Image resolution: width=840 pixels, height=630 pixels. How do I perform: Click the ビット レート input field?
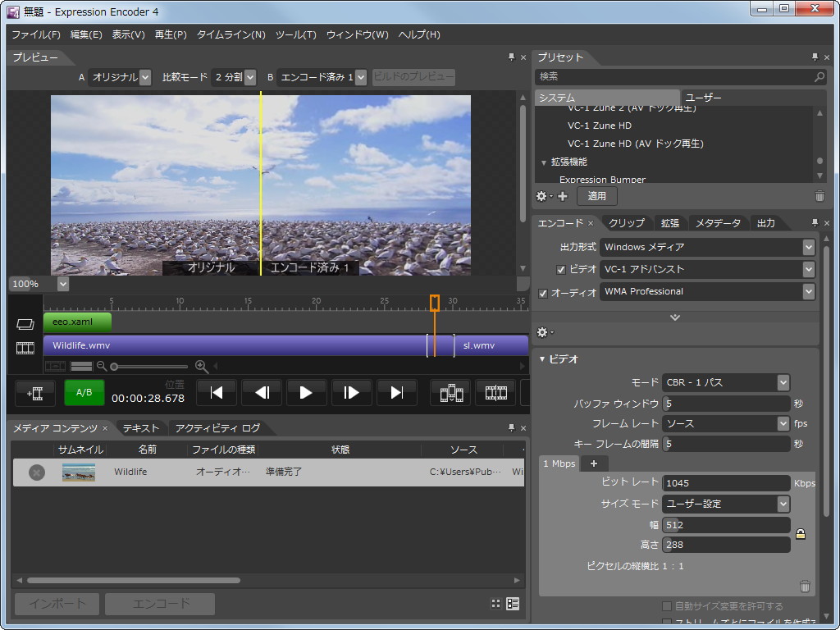[726, 483]
